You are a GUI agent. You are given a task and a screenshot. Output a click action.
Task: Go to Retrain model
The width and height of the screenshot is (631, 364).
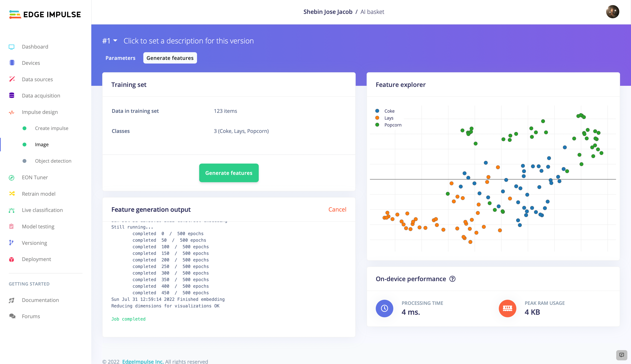[39, 194]
